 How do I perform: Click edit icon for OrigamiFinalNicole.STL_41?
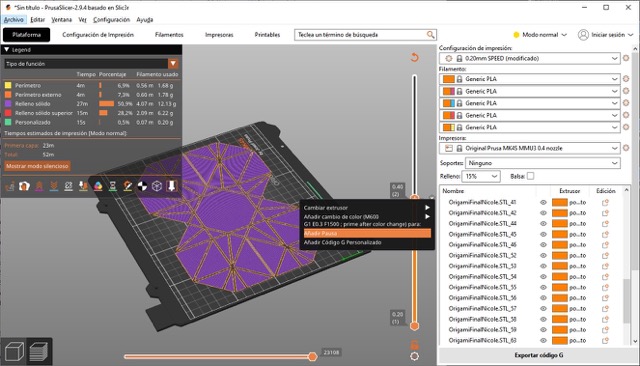click(605, 202)
